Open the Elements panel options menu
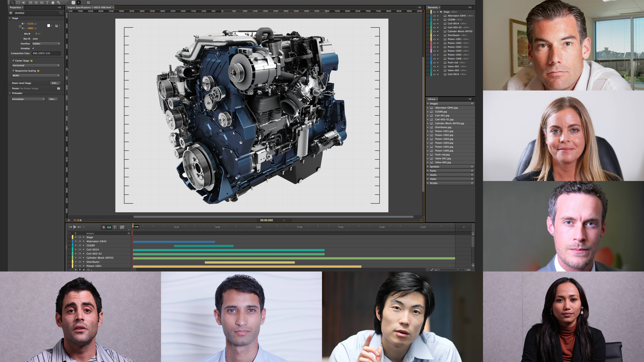The image size is (644, 362). point(470,8)
